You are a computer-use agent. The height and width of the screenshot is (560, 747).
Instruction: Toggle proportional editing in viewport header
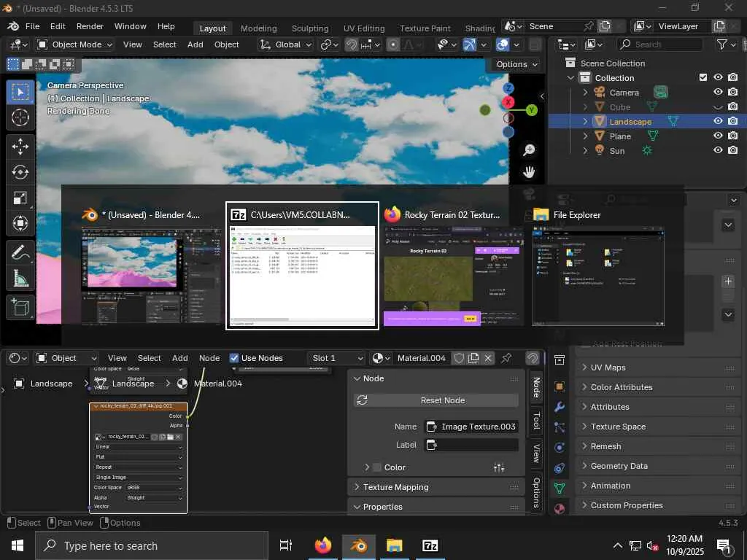tap(393, 44)
